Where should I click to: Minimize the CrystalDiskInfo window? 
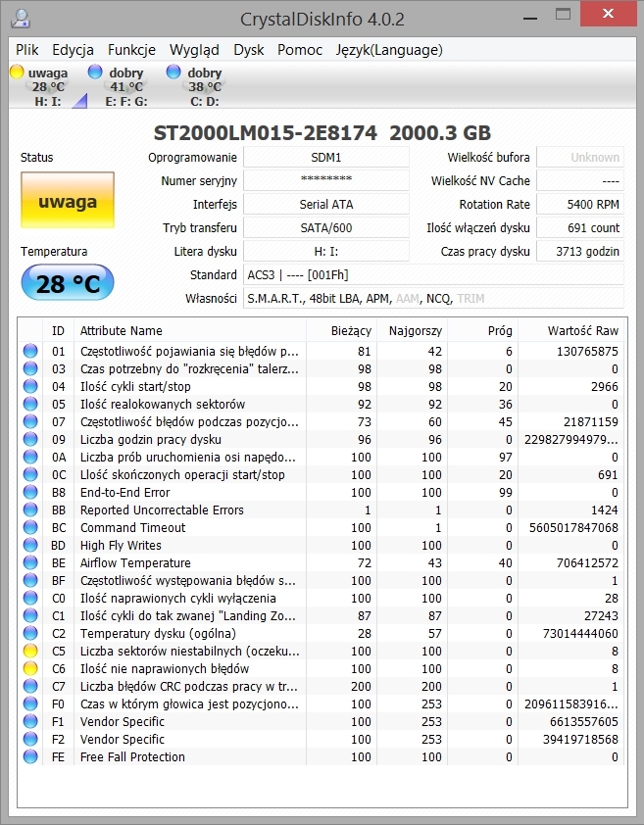(530, 18)
